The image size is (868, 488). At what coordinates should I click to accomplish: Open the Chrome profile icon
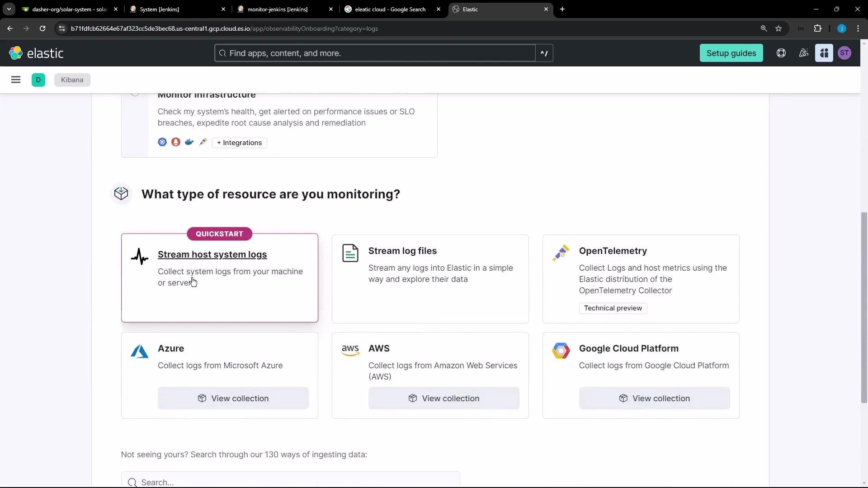(x=842, y=28)
